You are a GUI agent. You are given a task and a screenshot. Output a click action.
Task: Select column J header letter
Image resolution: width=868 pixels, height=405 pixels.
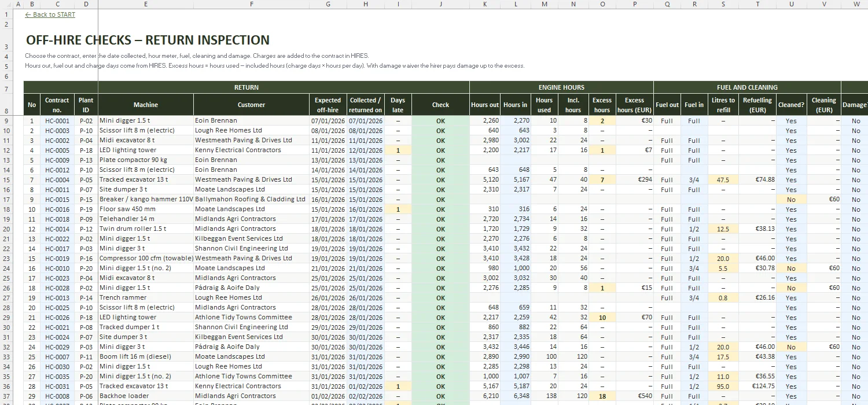[440, 4]
